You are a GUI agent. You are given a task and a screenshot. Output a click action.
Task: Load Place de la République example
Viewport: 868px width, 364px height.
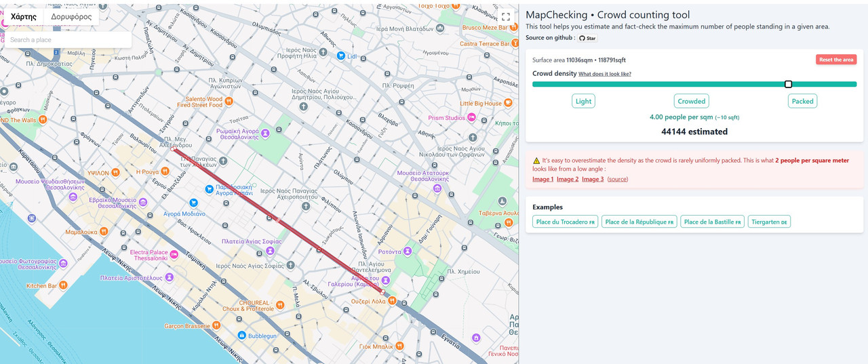(x=639, y=222)
